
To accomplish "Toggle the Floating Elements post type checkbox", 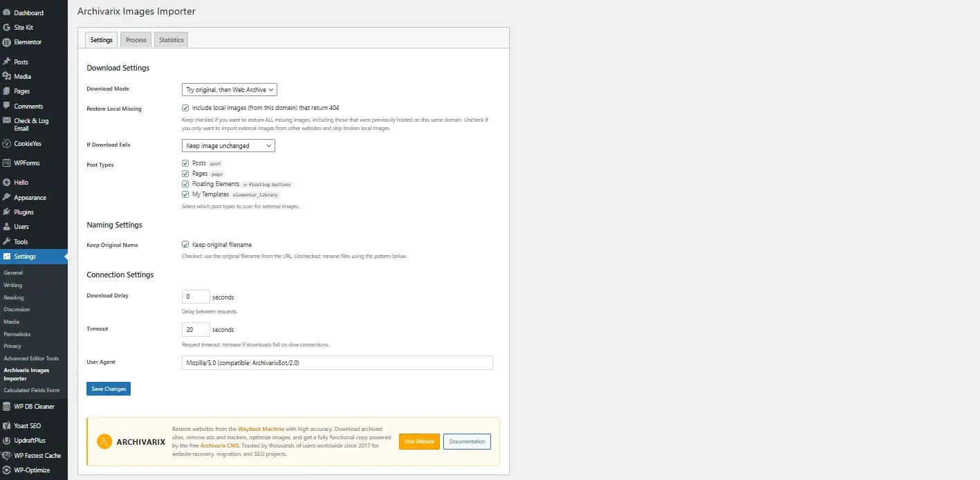I will pos(185,185).
